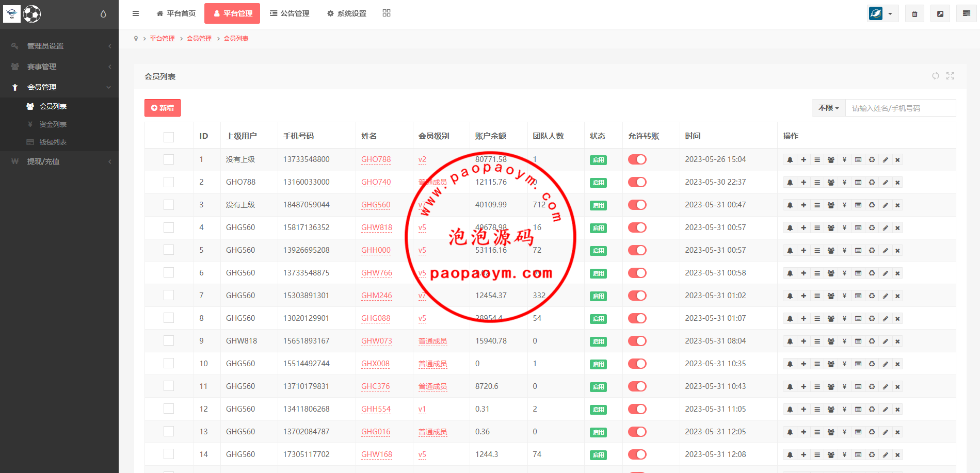980x473 pixels.
Task: Click the pencil edit icon in row GHG088
Action: coord(885,319)
